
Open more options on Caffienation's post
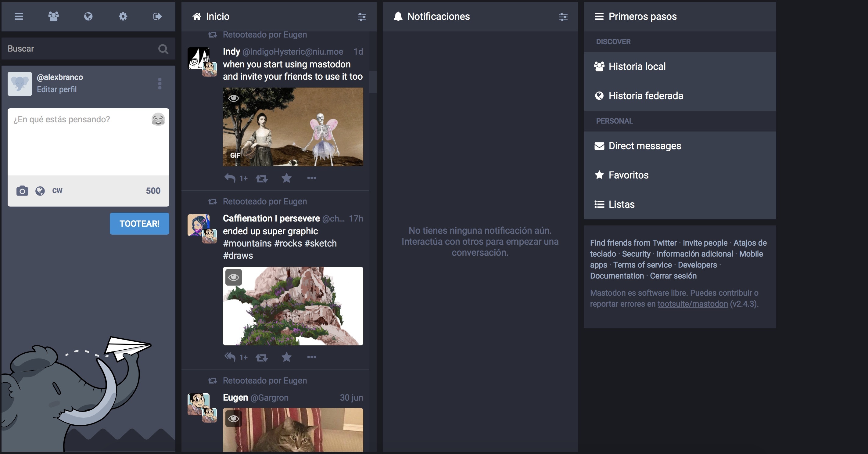(311, 357)
